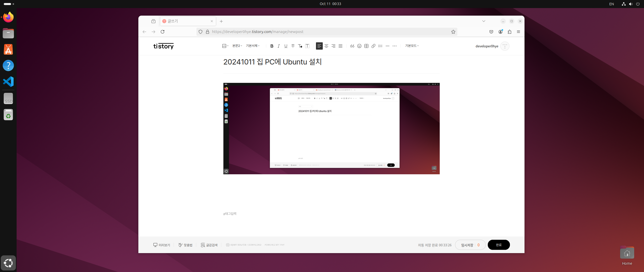Add a hyperlink with the link icon
Image resolution: width=644 pixels, height=272 pixels.
(373, 46)
